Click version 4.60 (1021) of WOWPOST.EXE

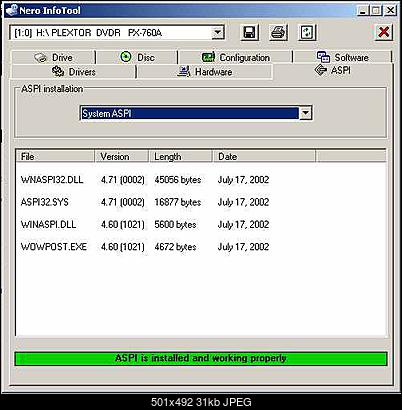click(123, 247)
